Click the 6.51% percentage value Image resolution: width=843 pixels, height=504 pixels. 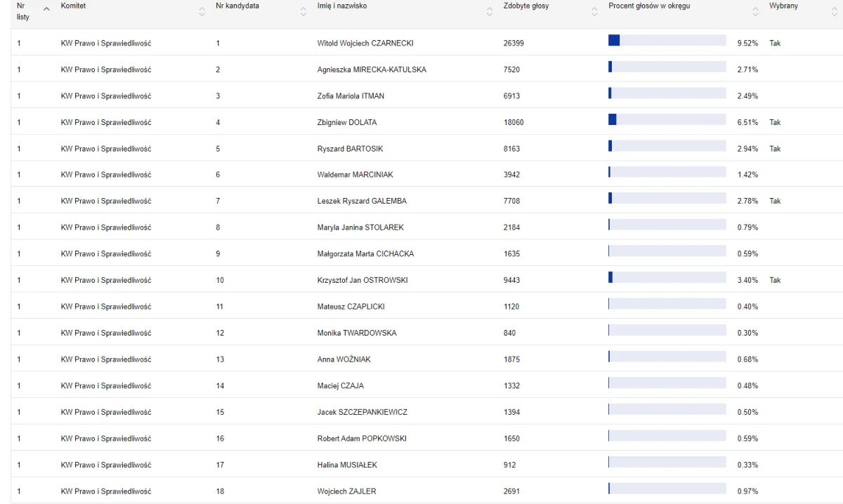747,122
